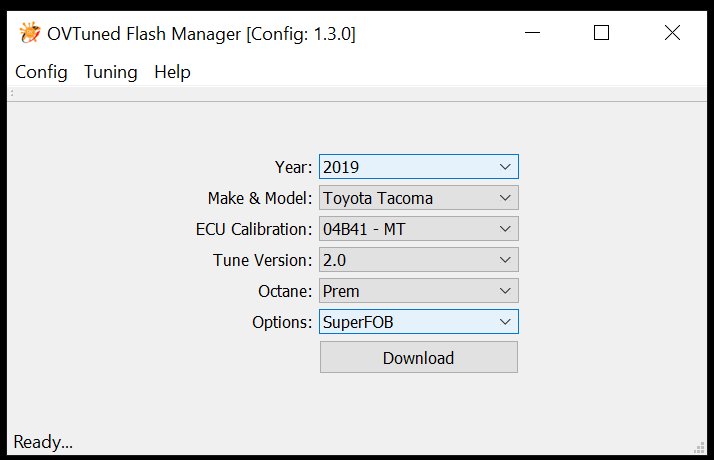Click the Tune Version: label
Viewport: 714px width, 460px height.
point(262,260)
